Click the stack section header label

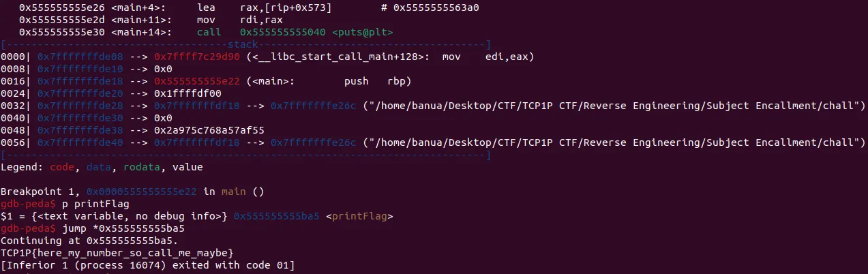248,44
